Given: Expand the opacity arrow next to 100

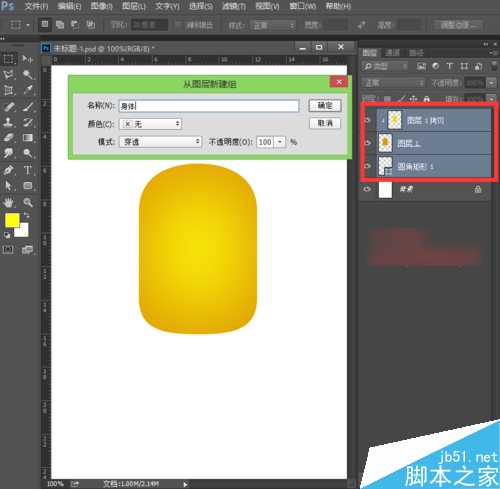Looking at the screenshot, I should (x=280, y=142).
